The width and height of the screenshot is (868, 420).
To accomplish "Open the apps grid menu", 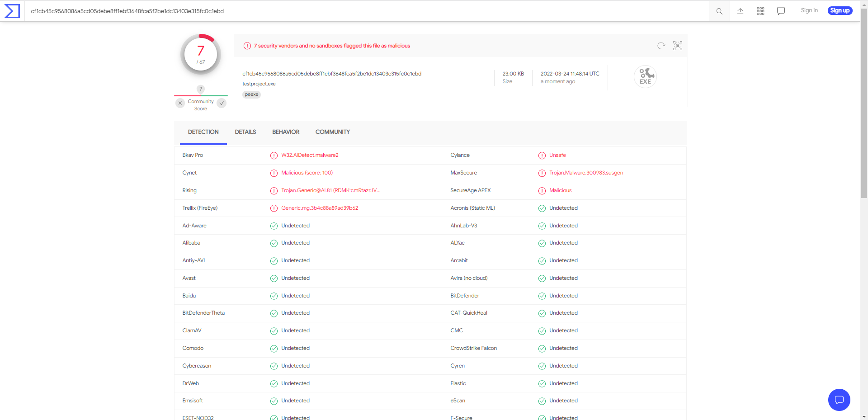I will pos(760,11).
